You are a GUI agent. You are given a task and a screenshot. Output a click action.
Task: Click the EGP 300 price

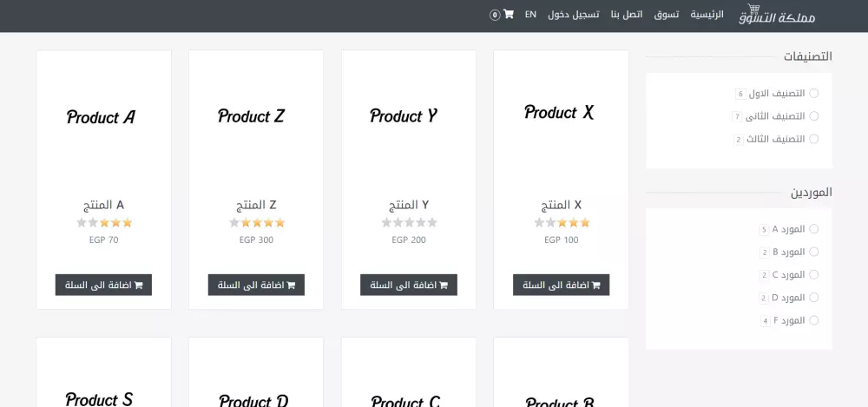256,240
